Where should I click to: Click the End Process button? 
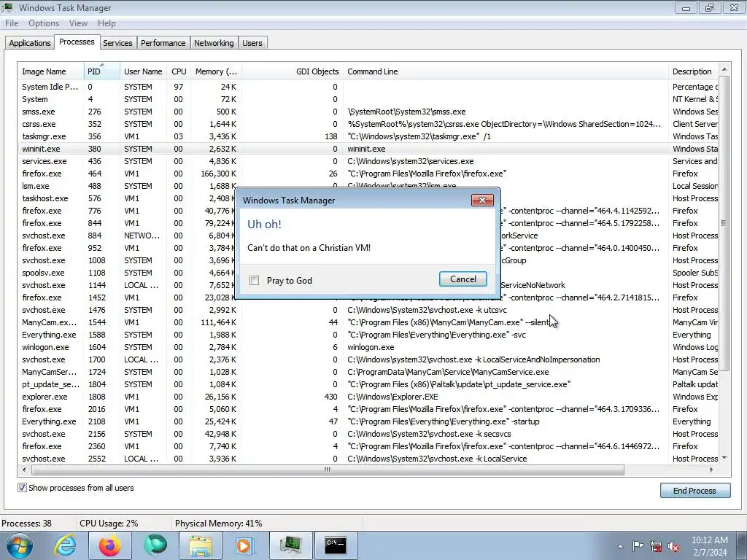[695, 491]
